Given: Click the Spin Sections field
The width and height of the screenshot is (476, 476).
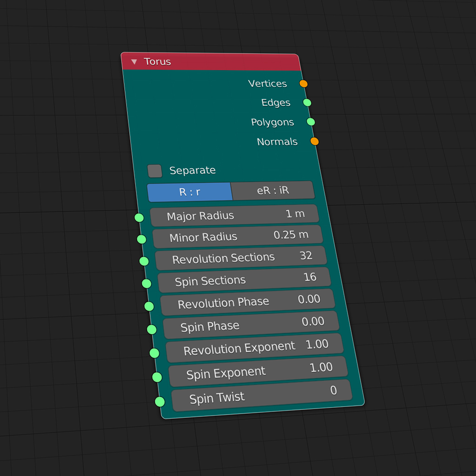Looking at the screenshot, I should point(245,280).
